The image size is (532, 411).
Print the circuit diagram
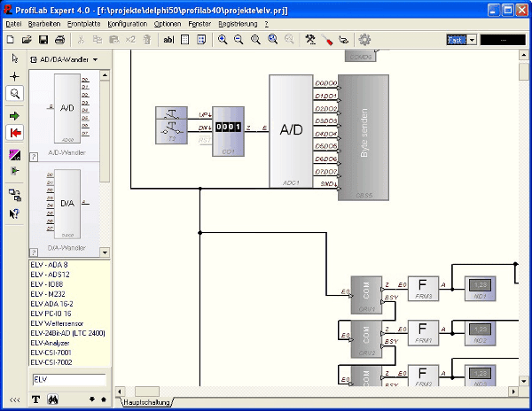(x=60, y=40)
